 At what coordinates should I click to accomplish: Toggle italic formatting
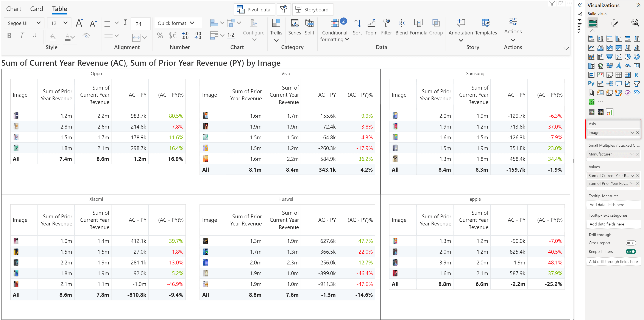[22, 36]
